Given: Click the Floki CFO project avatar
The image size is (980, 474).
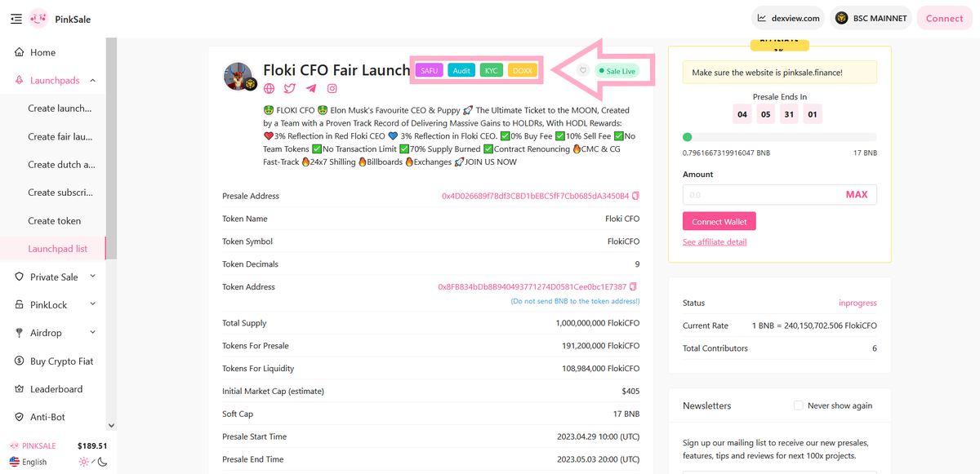Looking at the screenshot, I should [240, 77].
